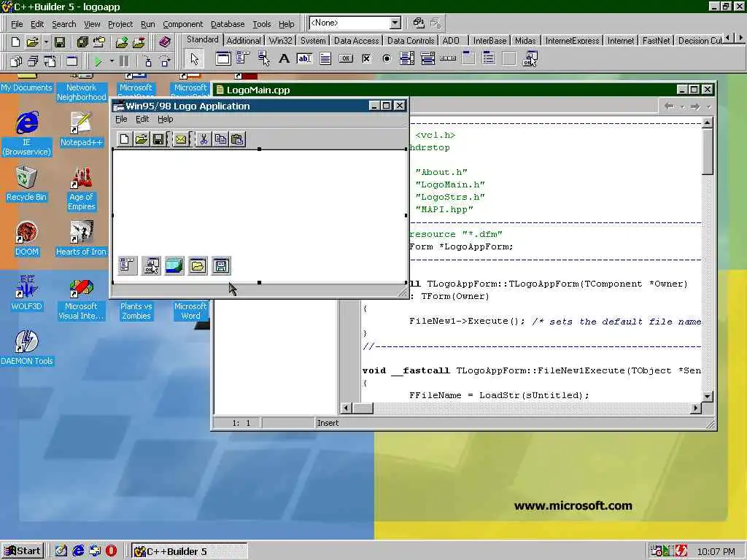Switch to the Additional palette tab
The width and height of the screenshot is (747, 560).
[x=244, y=41]
